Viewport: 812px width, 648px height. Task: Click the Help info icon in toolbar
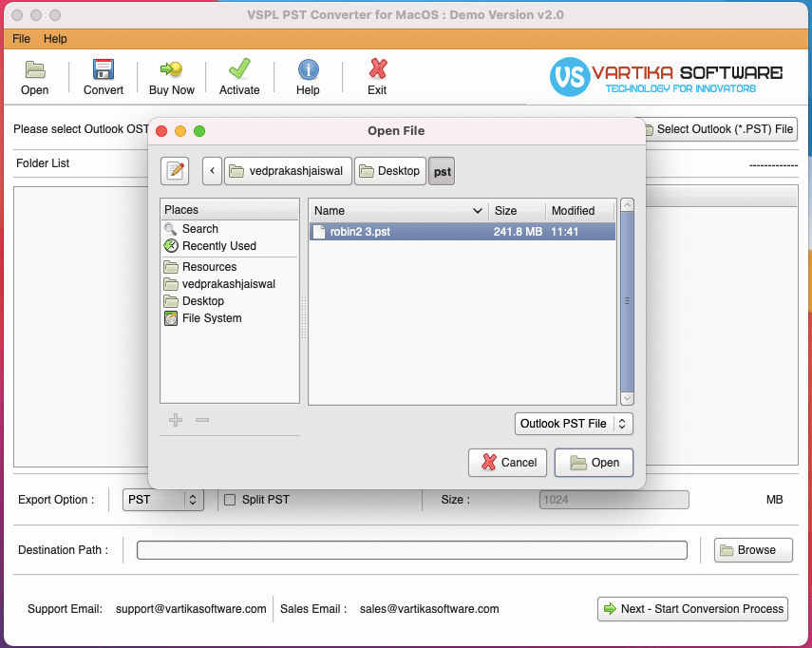(x=308, y=69)
